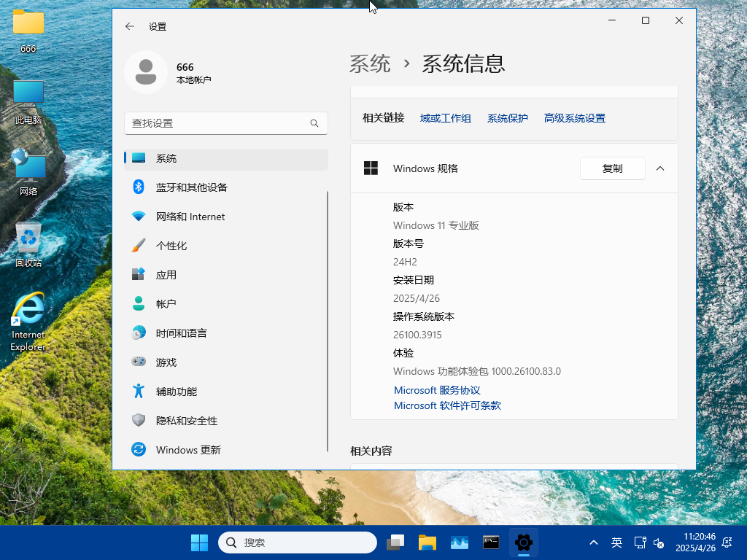Open the command prompt taskbar icon
The width and height of the screenshot is (747, 560).
point(491,542)
